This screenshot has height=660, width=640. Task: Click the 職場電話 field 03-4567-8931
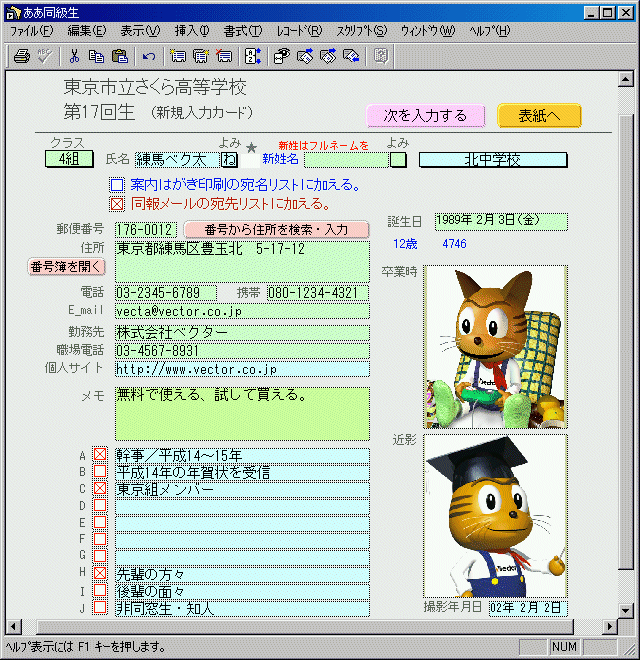(x=242, y=351)
